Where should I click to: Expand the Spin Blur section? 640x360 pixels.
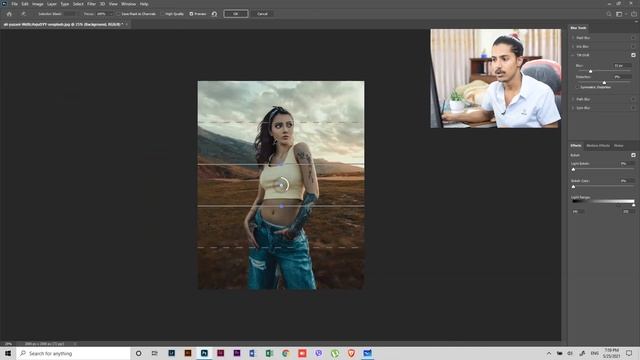573,108
